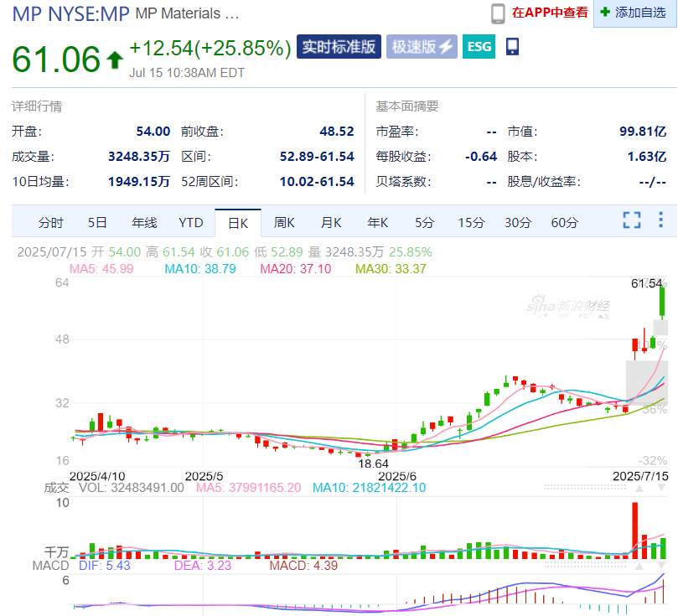678x616 pixels.
Task: Click the VOL: 32483491.00 label
Action: (131, 488)
